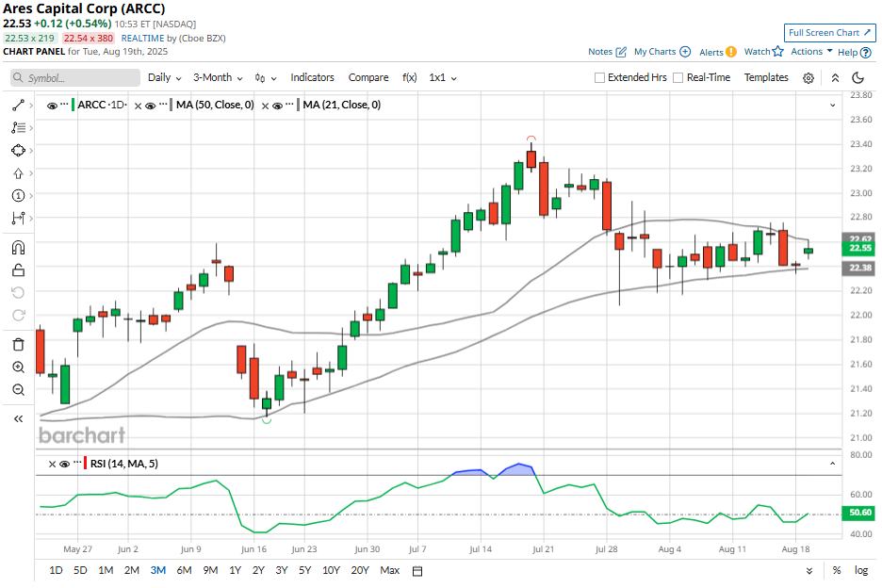The height and width of the screenshot is (588, 882).
Task: Remove the RSI (14, MA, 5) study
Action: tap(52, 465)
